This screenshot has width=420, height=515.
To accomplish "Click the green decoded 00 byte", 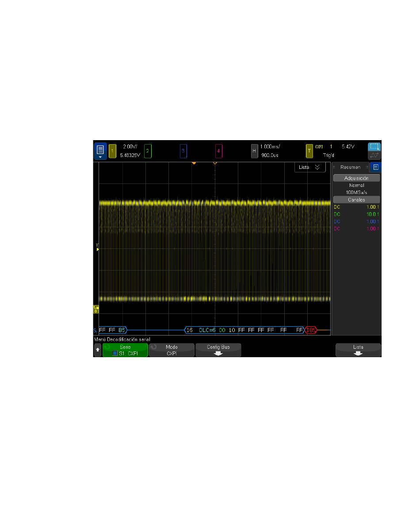I will tap(222, 330).
